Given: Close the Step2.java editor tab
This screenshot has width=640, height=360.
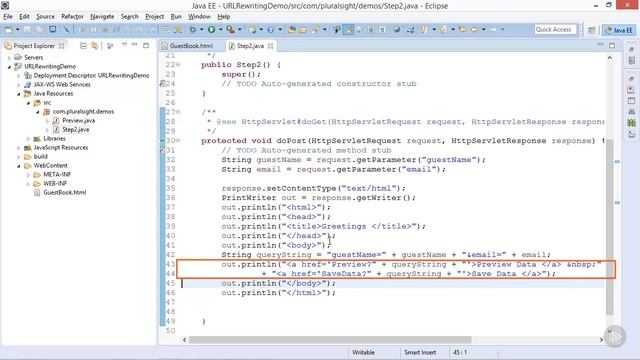Looking at the screenshot, I should coord(271,46).
